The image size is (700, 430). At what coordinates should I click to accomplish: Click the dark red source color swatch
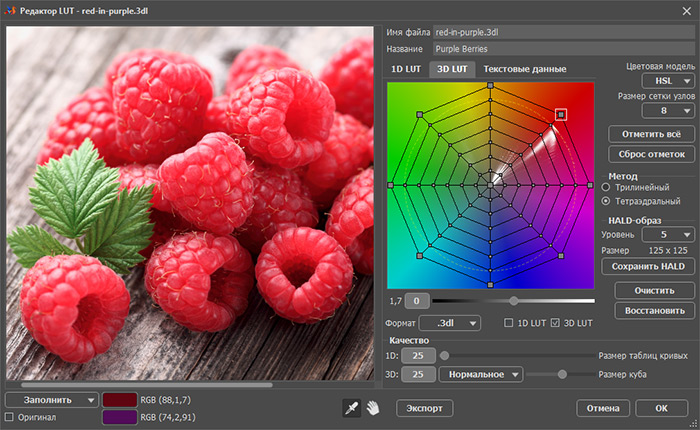pyautogui.click(x=120, y=400)
